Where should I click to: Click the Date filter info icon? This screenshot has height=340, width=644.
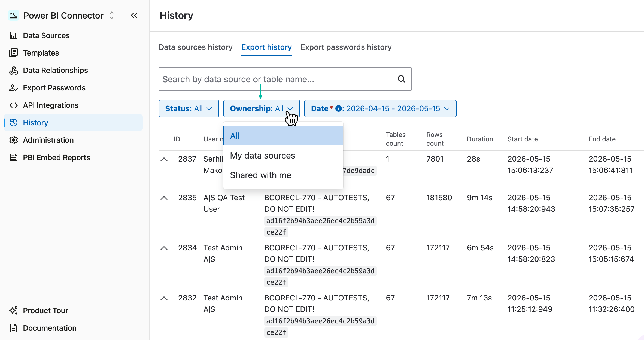pyautogui.click(x=338, y=108)
